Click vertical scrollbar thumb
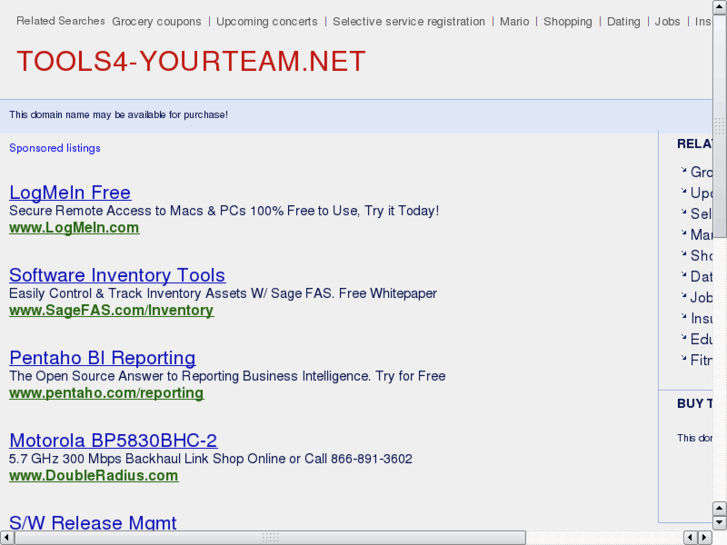 [720, 126]
